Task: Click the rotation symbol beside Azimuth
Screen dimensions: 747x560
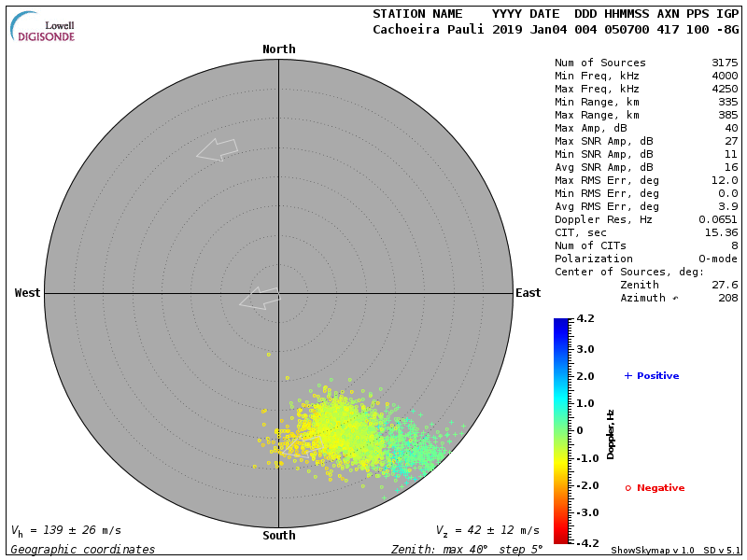Action: pyautogui.click(x=675, y=299)
